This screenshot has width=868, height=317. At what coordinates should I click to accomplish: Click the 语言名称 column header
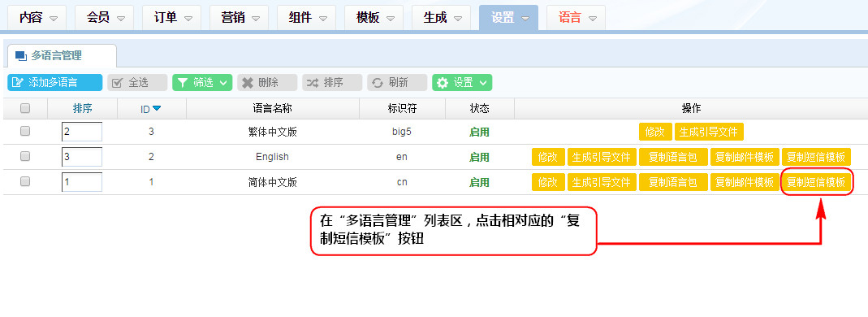(272, 108)
